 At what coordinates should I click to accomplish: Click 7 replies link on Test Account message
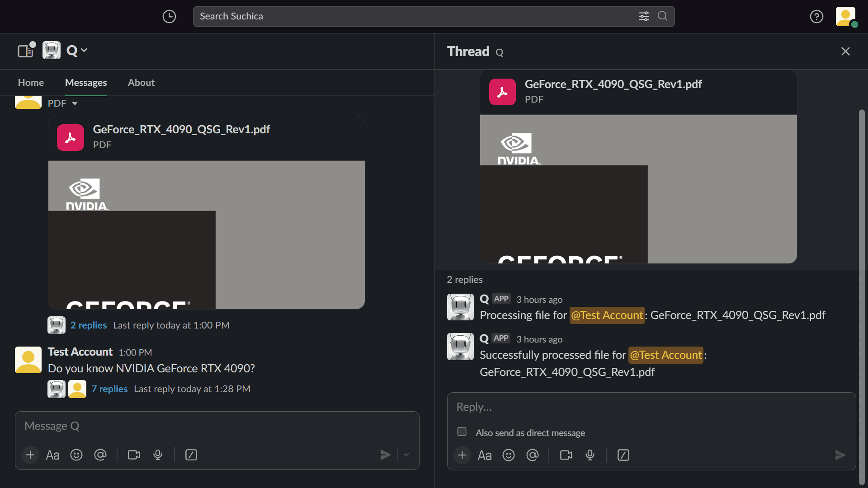[x=110, y=389]
